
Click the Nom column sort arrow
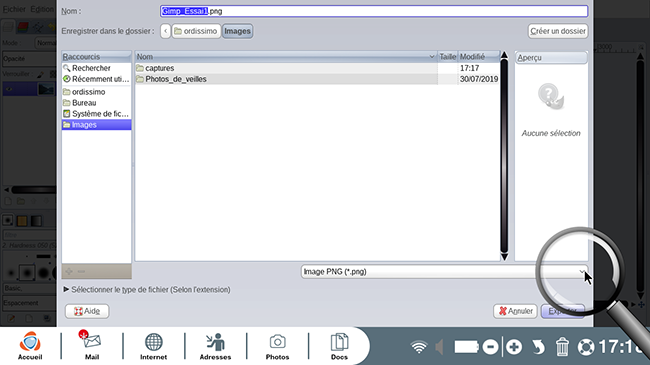[432, 57]
